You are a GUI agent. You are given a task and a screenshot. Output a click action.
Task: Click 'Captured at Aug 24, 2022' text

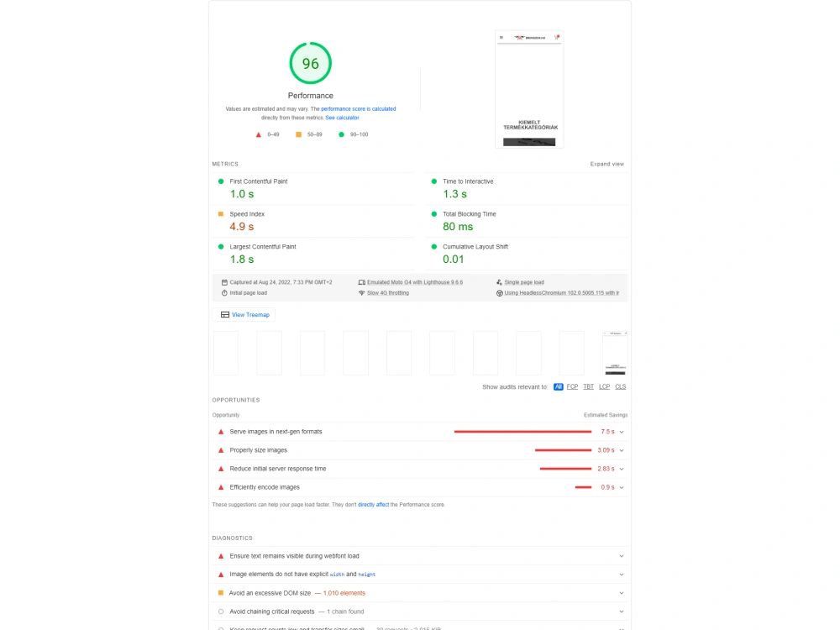pyautogui.click(x=281, y=282)
